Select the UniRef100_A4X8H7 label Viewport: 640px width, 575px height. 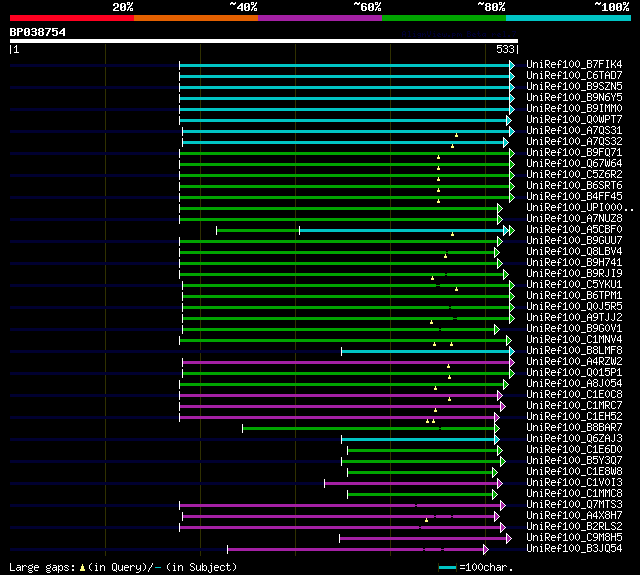point(574,516)
